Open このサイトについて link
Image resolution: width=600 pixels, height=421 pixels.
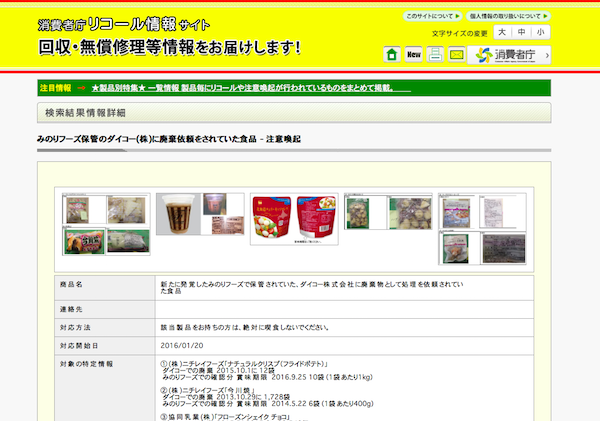click(432, 16)
